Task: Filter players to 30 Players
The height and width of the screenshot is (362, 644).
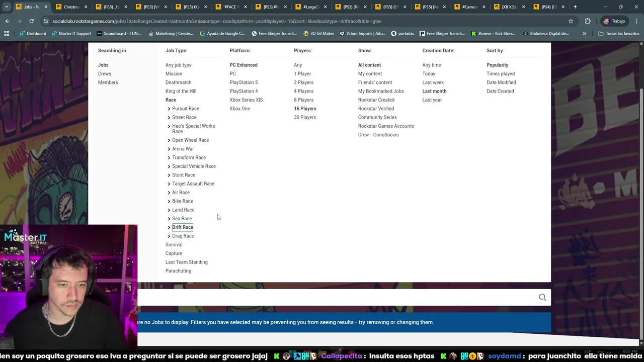Action: [305, 117]
